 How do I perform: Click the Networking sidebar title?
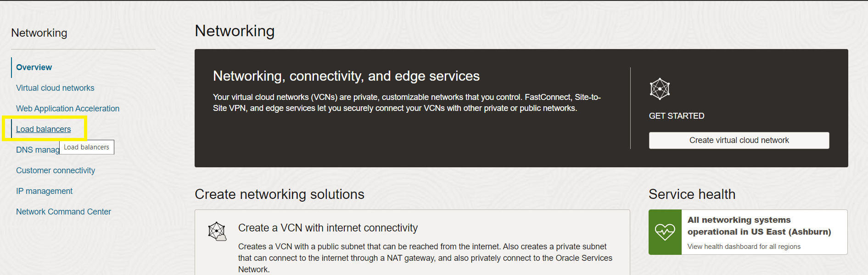(x=39, y=33)
